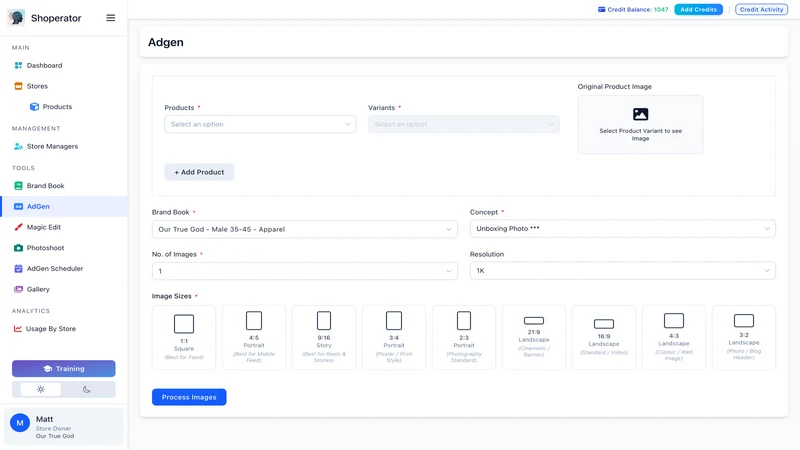The image size is (800, 450).
Task: Select 16:9 Landscape image size
Action: point(604,337)
